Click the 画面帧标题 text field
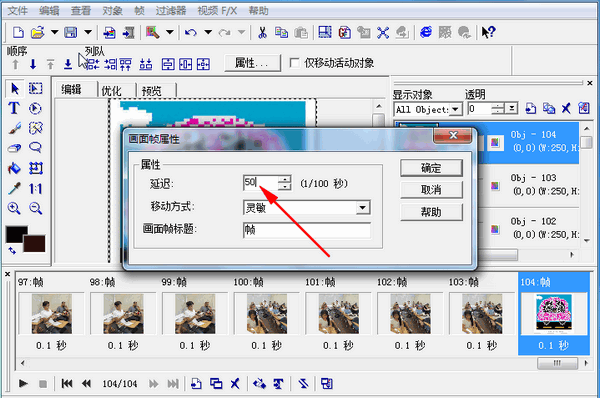 (x=307, y=230)
